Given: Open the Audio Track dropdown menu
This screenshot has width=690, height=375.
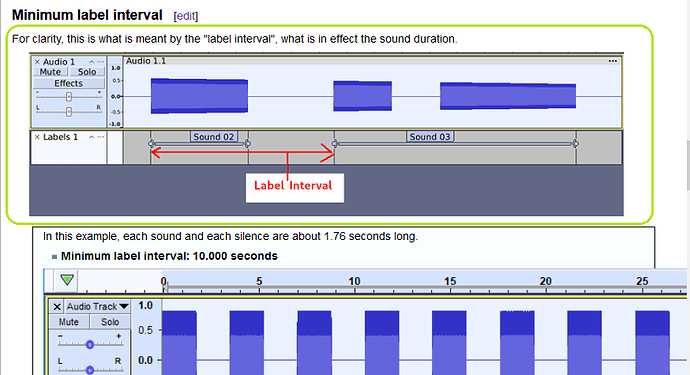Looking at the screenshot, I should [x=98, y=306].
